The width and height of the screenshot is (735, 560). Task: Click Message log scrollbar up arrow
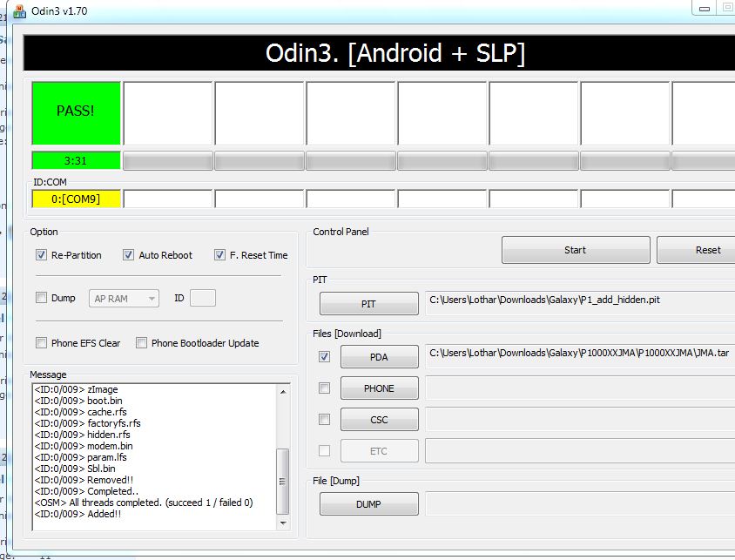pos(283,391)
